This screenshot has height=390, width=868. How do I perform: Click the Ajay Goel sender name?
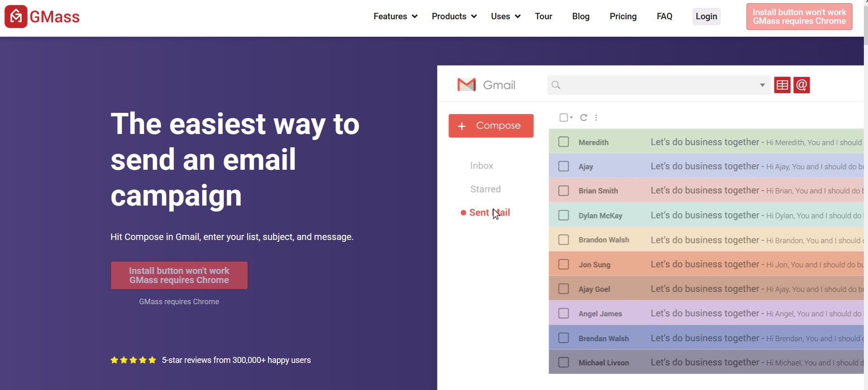594,289
